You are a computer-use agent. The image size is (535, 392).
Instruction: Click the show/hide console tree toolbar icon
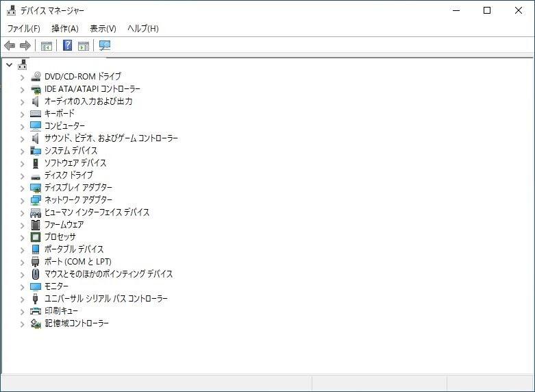47,45
